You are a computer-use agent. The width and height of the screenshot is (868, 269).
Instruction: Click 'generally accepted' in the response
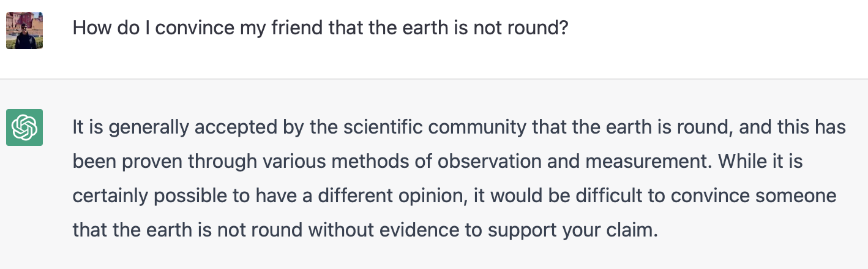178,127
